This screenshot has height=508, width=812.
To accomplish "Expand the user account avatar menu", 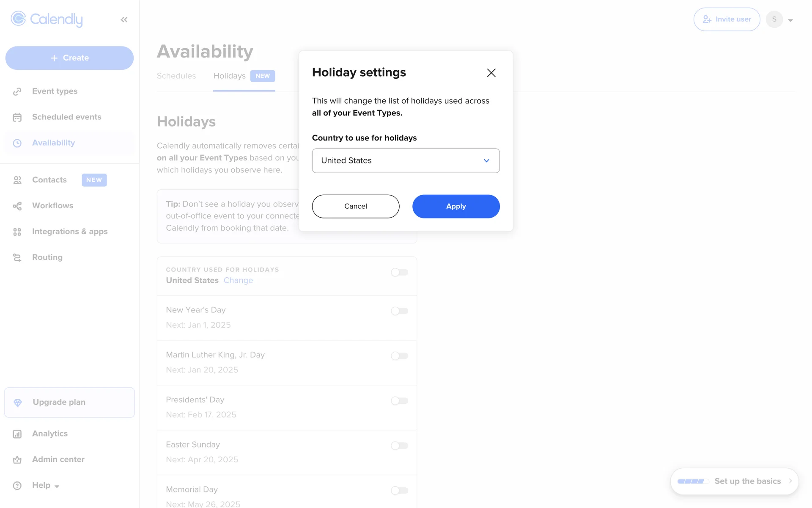I will click(x=779, y=19).
